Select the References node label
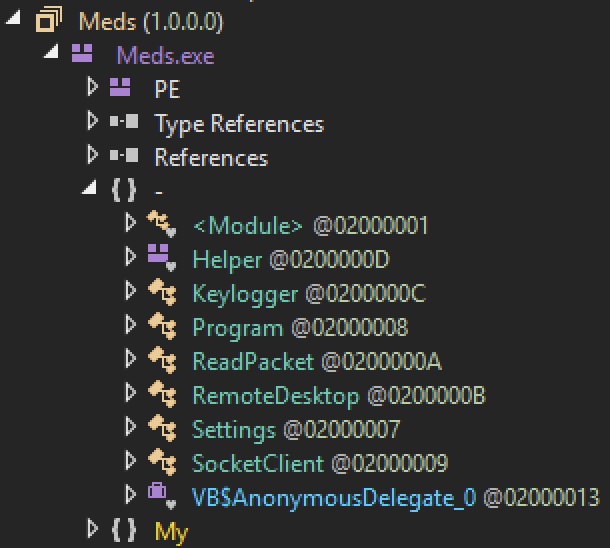 (211, 157)
